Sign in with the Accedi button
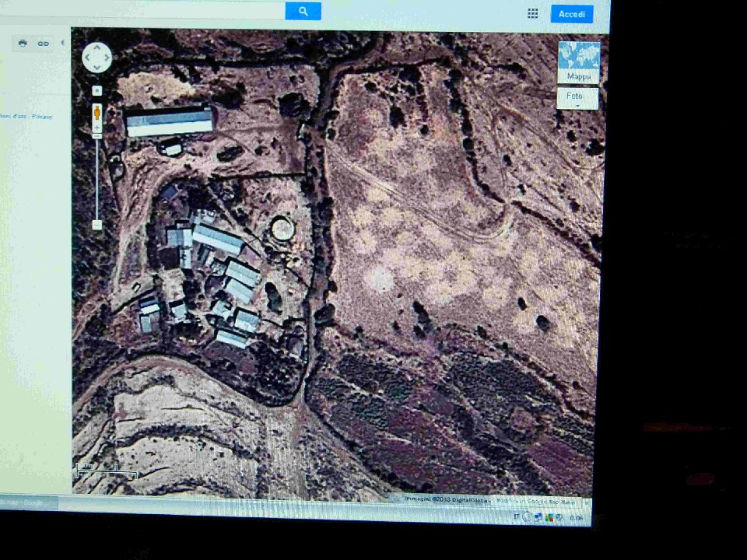The width and height of the screenshot is (747, 560). tap(572, 14)
